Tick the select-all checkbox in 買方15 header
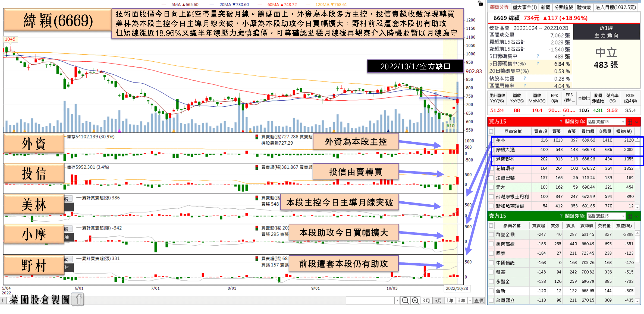The height and width of the screenshot is (314, 644). pos(491,132)
